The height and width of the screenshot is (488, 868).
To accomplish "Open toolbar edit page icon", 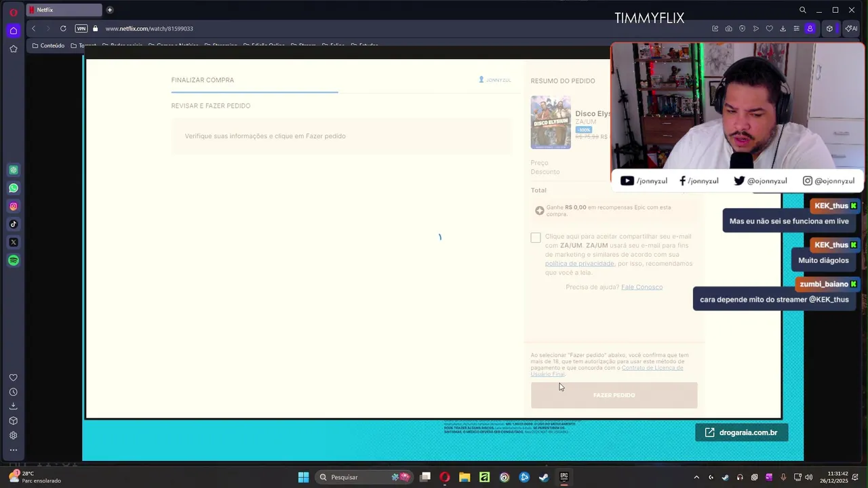I will coord(715,28).
